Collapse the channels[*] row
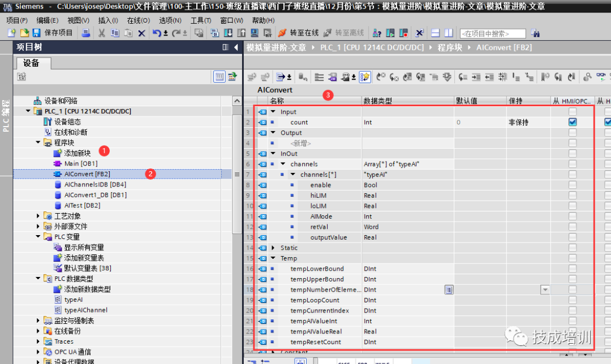 pos(292,175)
